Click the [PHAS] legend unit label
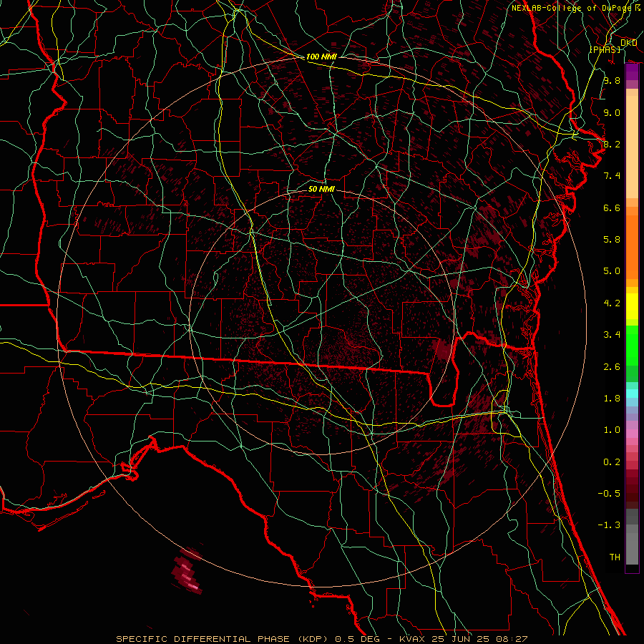 coord(605,49)
